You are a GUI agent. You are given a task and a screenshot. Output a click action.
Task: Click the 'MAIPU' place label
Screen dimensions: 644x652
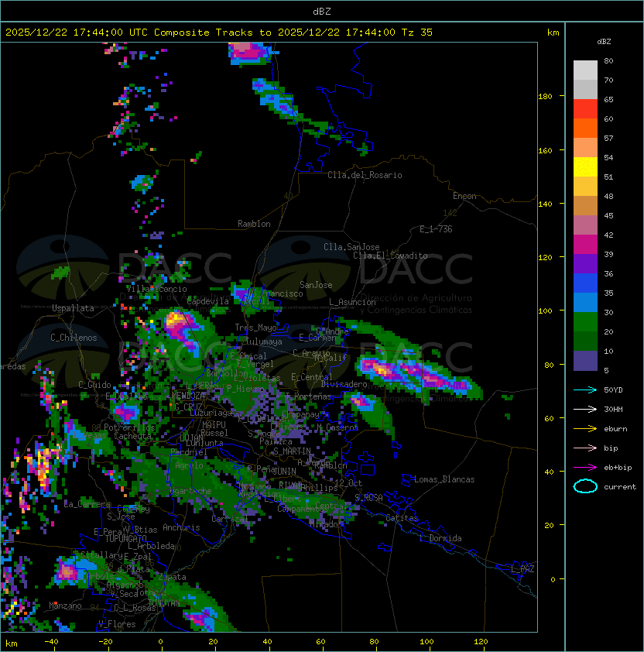click(214, 424)
